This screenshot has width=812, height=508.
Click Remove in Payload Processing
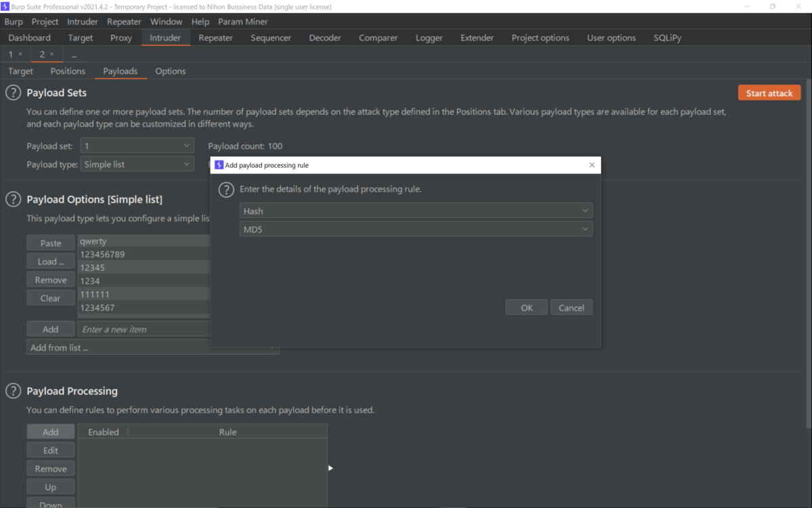(51, 469)
